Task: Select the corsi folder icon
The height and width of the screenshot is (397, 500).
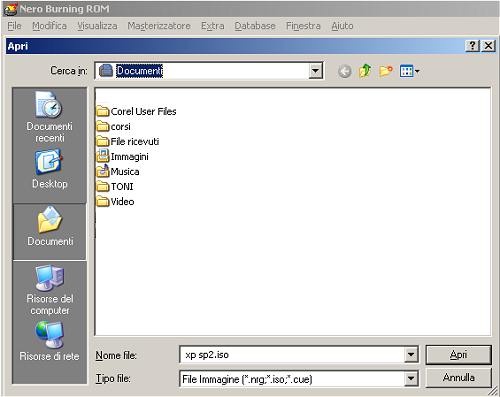Action: click(x=103, y=126)
